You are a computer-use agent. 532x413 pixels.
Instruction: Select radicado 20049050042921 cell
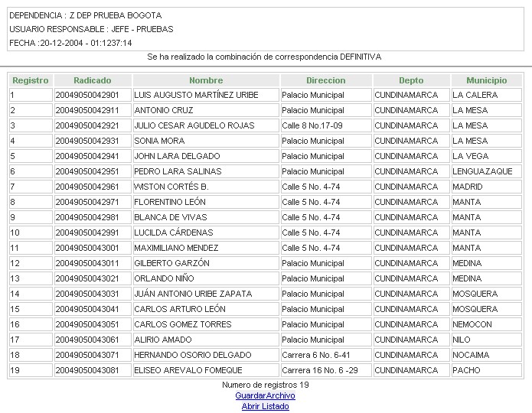point(93,125)
